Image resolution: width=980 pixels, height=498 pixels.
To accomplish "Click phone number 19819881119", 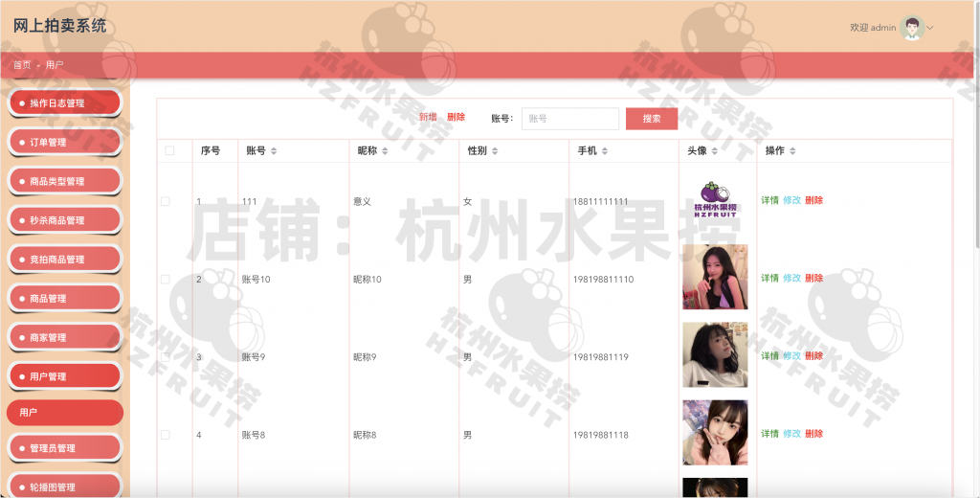I will [601, 356].
